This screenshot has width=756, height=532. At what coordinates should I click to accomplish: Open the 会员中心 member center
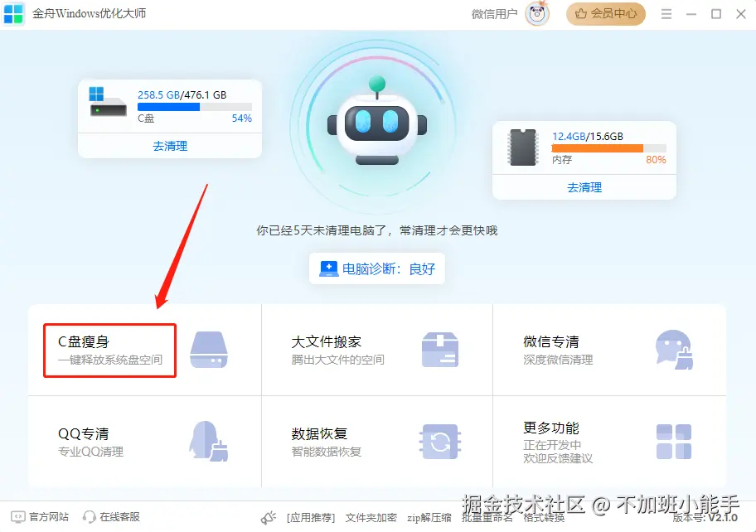pos(606,13)
